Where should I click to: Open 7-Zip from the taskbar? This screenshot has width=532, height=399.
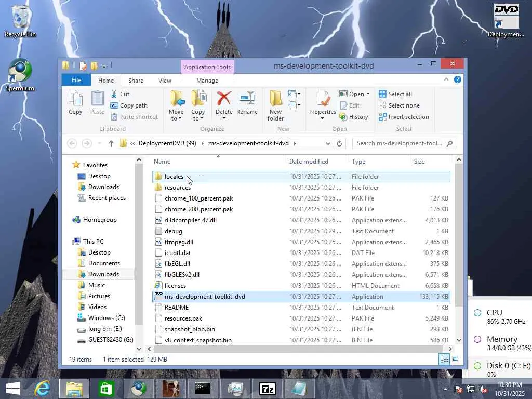coord(267,389)
